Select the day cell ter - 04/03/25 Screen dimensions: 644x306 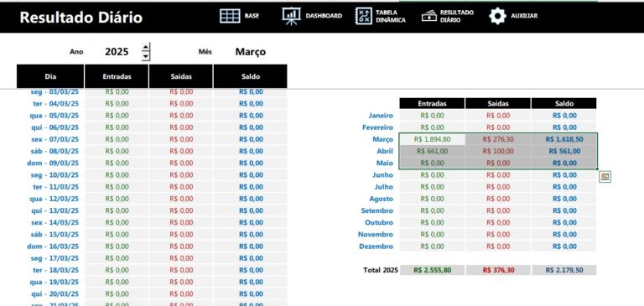(x=56, y=103)
